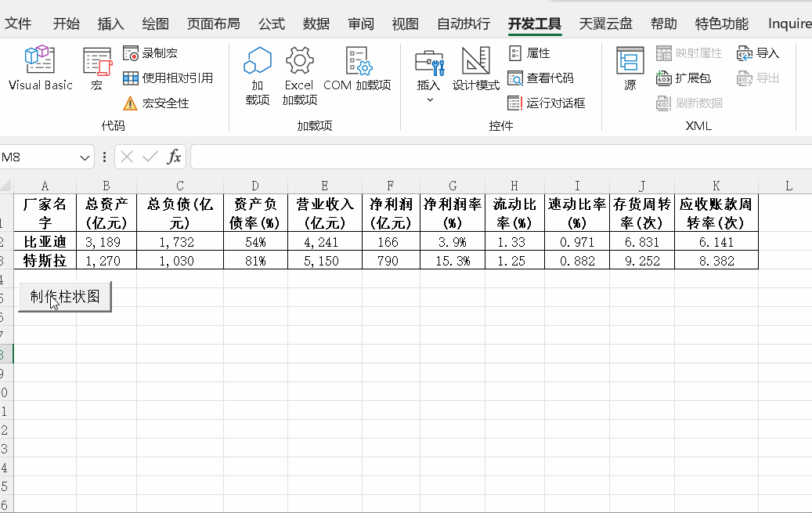Select cell with value 0.971

point(577,241)
